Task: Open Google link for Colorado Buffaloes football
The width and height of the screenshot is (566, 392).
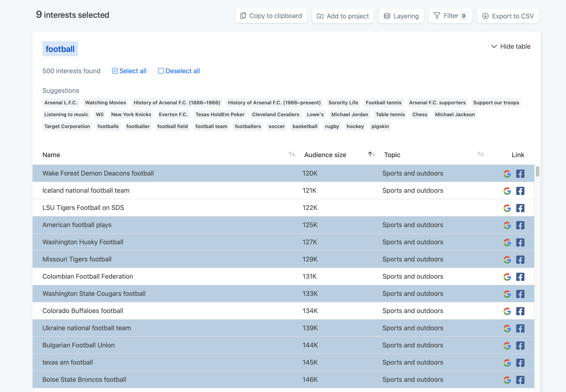Action: tap(507, 311)
